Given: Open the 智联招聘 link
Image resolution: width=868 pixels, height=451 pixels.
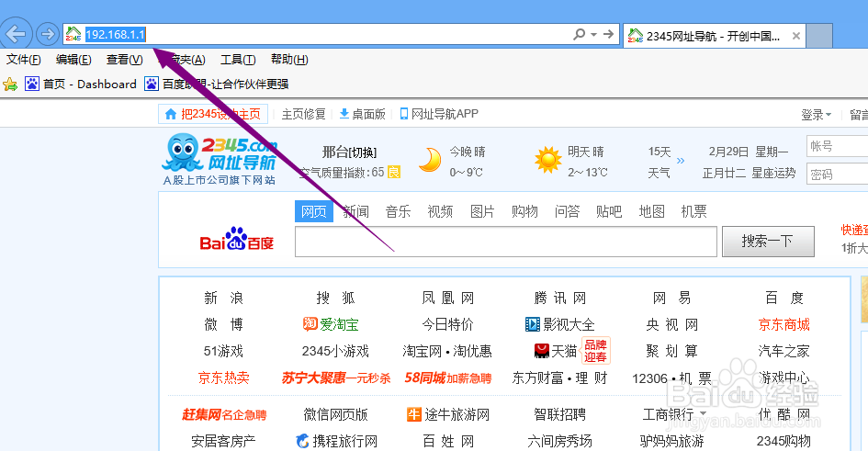Looking at the screenshot, I should [x=559, y=414].
